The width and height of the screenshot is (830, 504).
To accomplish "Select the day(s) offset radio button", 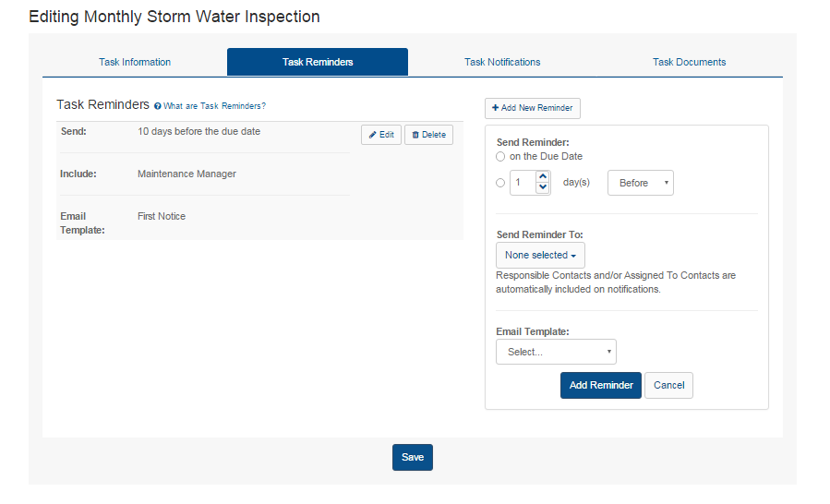I will [500, 183].
